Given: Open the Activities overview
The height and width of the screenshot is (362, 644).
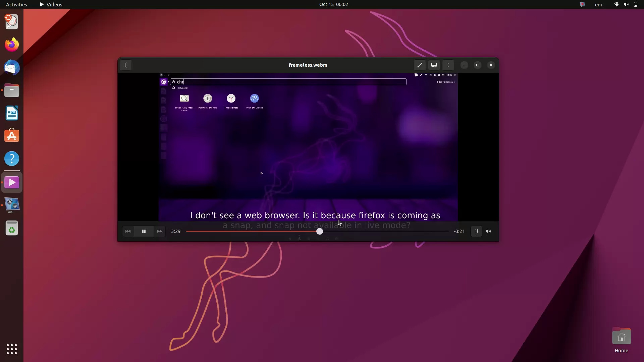Looking at the screenshot, I should [16, 4].
